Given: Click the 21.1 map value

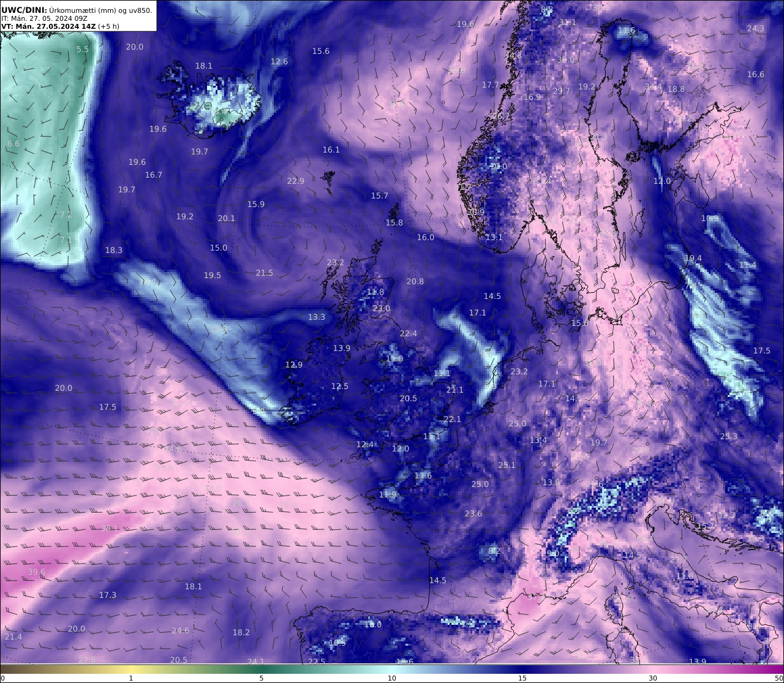Looking at the screenshot, I should tap(455, 390).
